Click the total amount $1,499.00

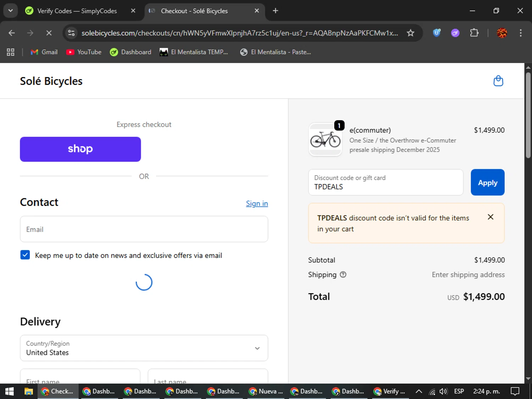(484, 297)
